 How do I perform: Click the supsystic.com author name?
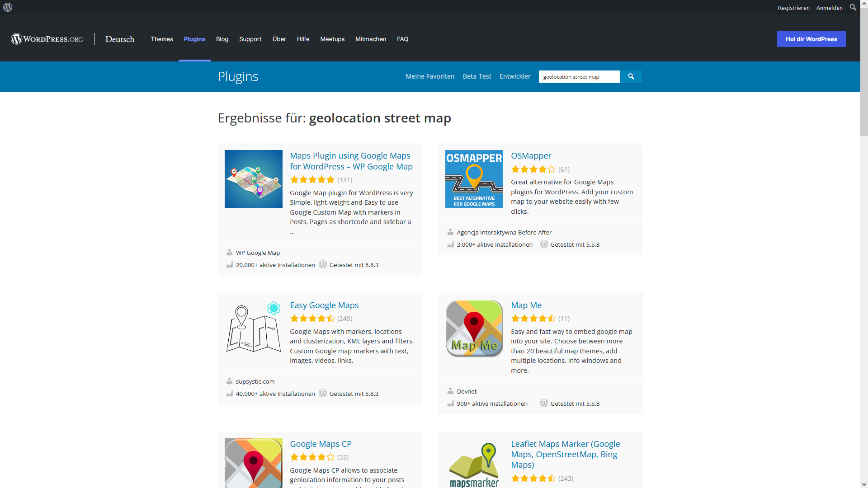click(255, 381)
